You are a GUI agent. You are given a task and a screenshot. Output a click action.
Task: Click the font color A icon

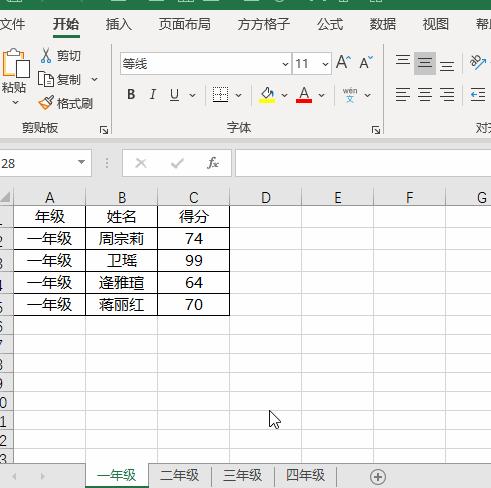tap(304, 95)
